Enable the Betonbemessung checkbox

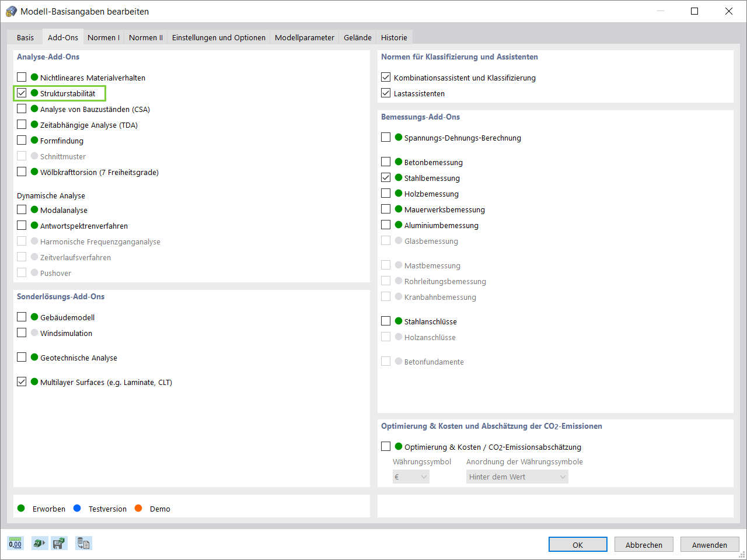386,162
